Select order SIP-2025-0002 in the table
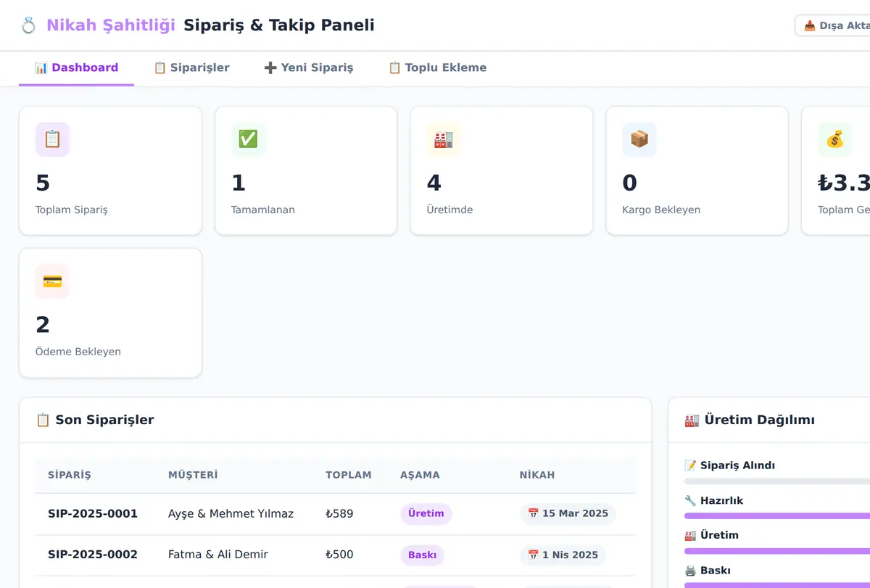 point(335,555)
